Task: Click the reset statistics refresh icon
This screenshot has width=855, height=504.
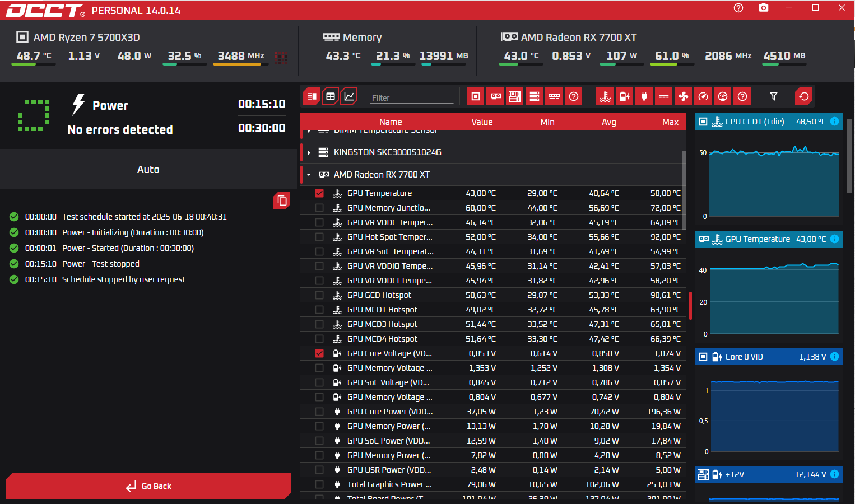Action: pos(804,96)
